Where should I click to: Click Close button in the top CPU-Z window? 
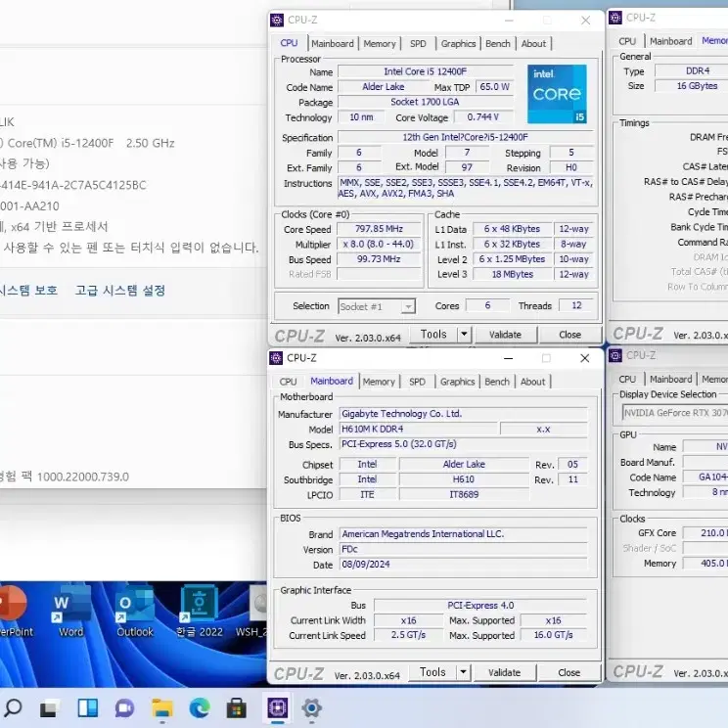(569, 335)
